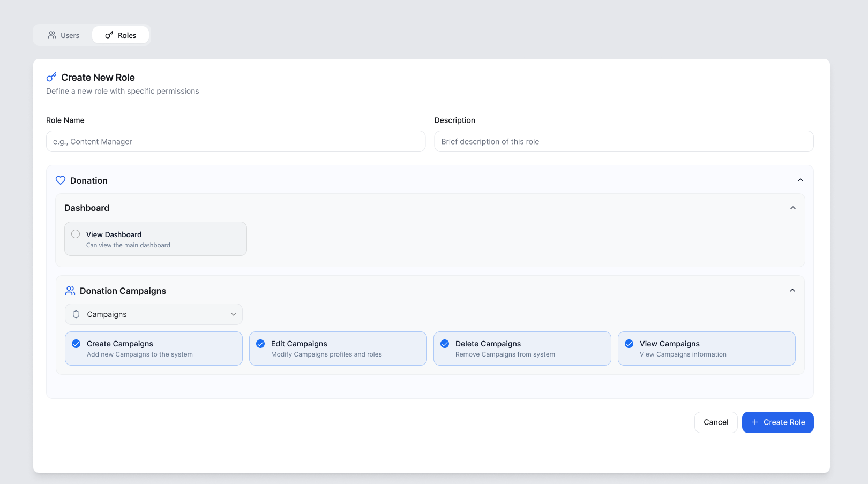Image resolution: width=868 pixels, height=485 pixels.
Task: Click the users icon in Users tab
Action: (52, 35)
